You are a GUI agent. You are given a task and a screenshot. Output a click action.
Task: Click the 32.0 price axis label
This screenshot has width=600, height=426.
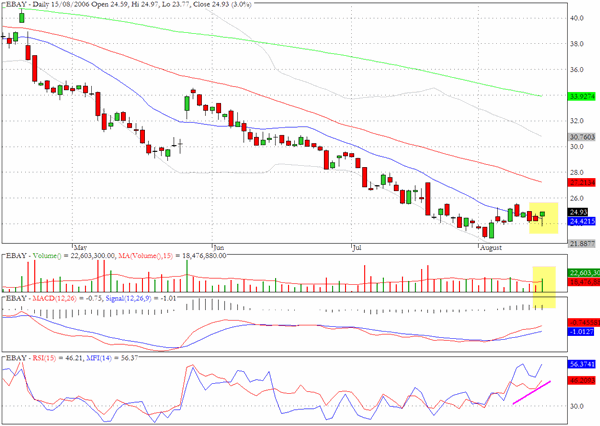click(x=576, y=121)
